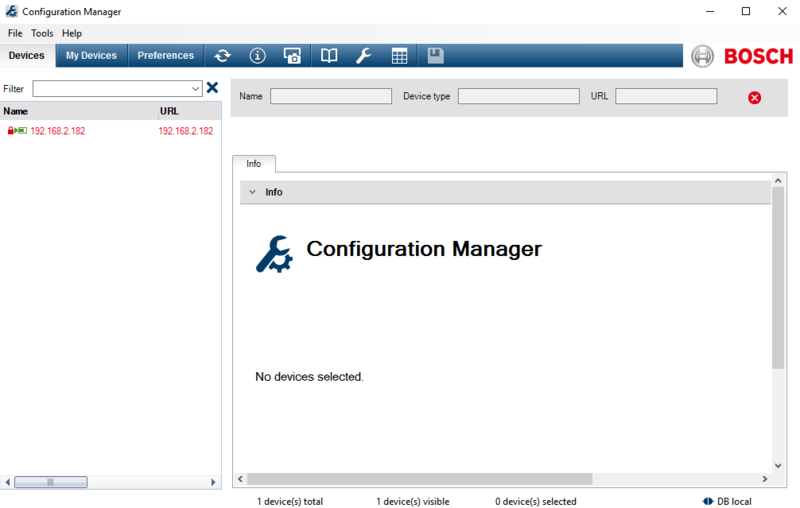Open the Tools menu

42,33
